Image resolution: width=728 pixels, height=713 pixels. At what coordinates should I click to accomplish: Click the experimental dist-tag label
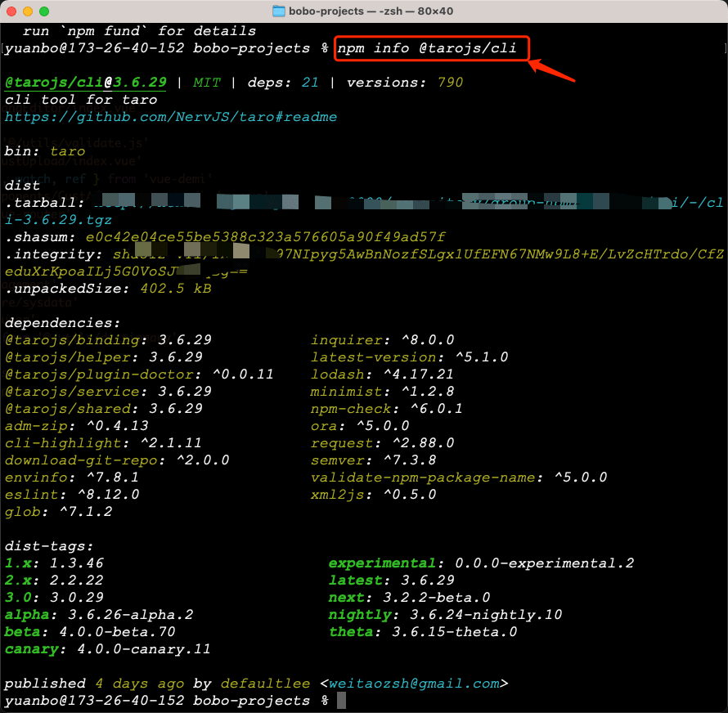[x=382, y=563]
